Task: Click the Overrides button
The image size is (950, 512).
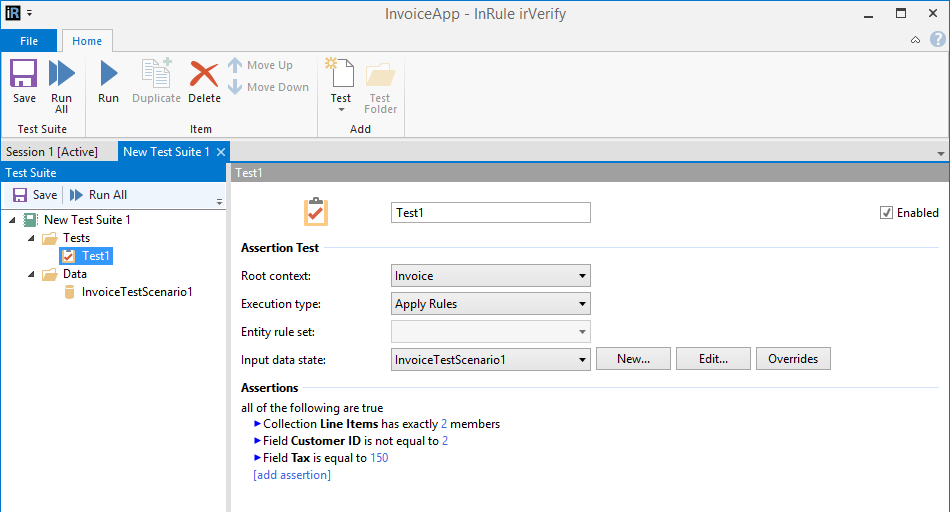Action: pyautogui.click(x=792, y=359)
